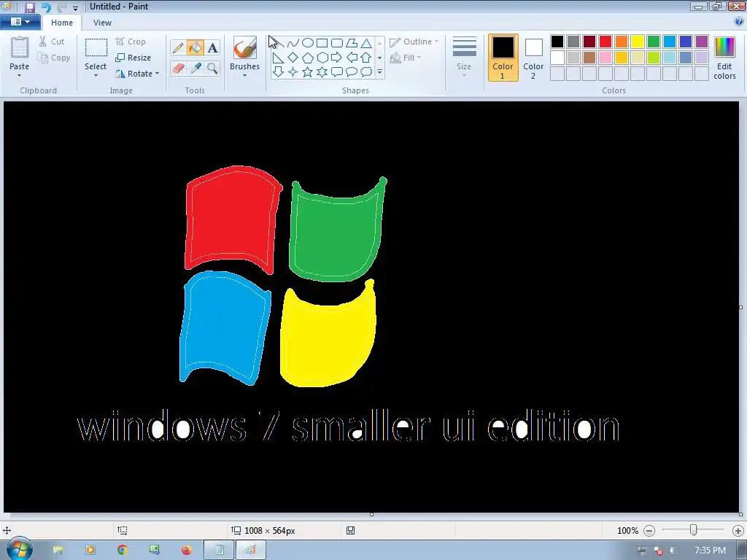Open Firefox from the taskbar
The height and width of the screenshot is (560, 747).
pos(186,550)
